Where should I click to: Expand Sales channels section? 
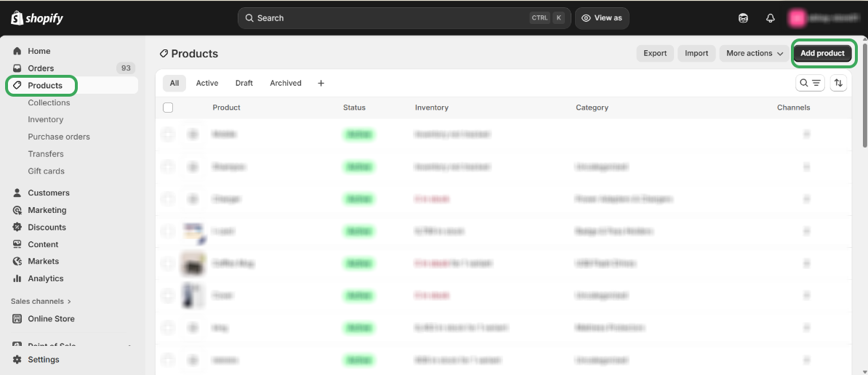(41, 302)
